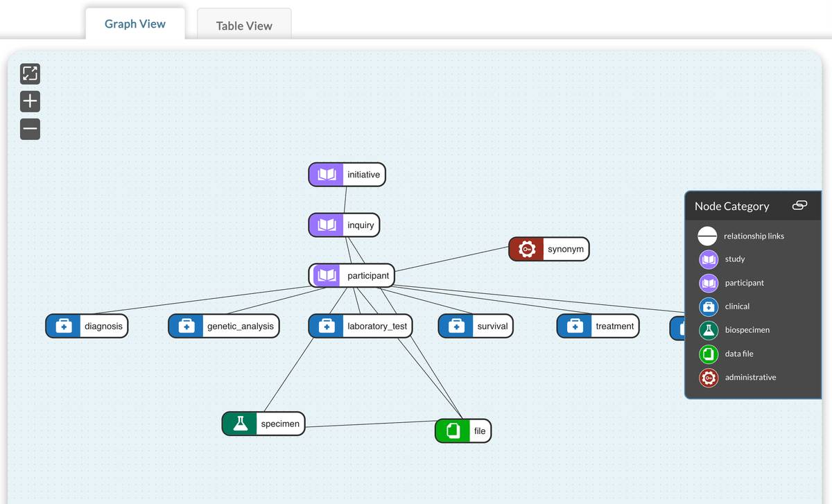Select the specimen flask icon node

click(240, 424)
